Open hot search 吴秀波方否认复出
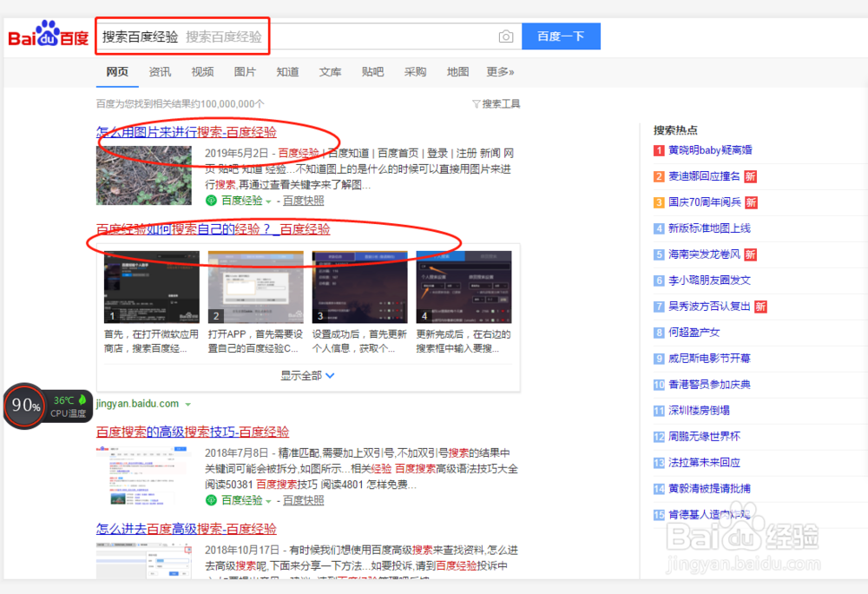Screen dimensions: 868x594 point(710,307)
